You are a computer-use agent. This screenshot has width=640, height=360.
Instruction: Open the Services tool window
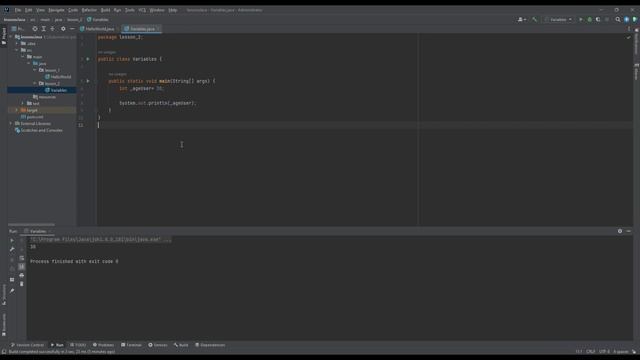click(158, 345)
